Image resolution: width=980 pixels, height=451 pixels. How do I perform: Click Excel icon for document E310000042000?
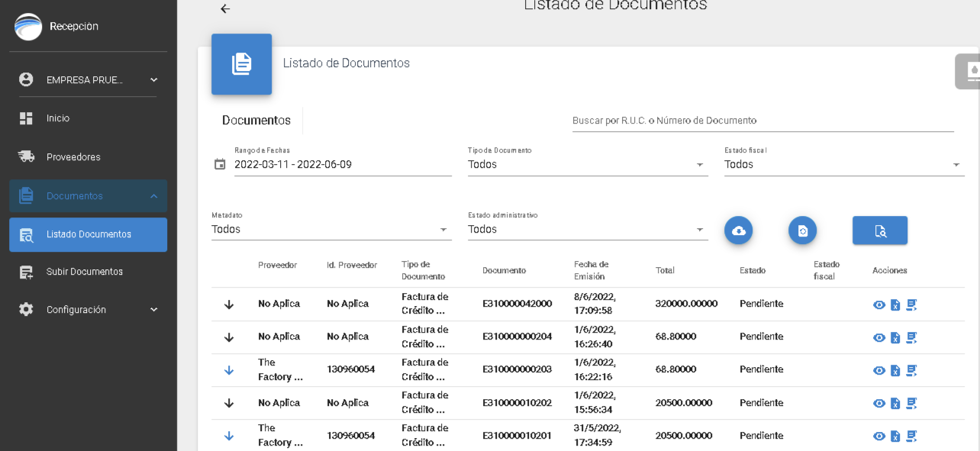click(895, 305)
